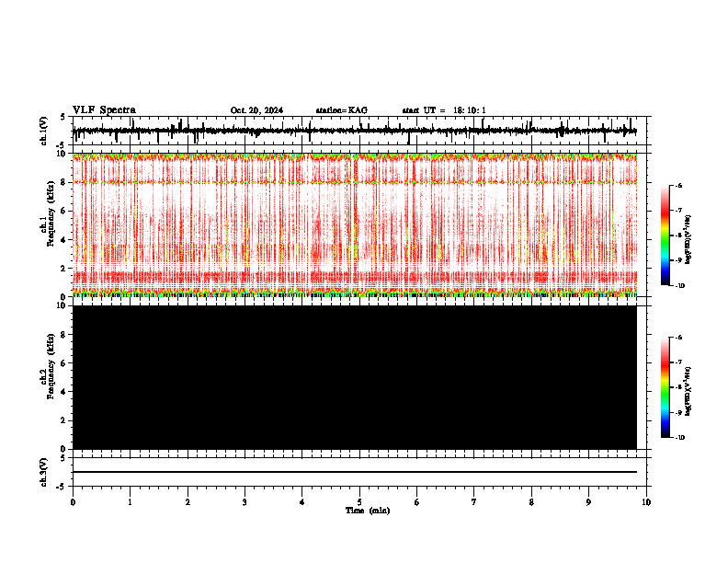Click the time axis tick label '5'
This screenshot has height=563, width=728.
point(359,502)
